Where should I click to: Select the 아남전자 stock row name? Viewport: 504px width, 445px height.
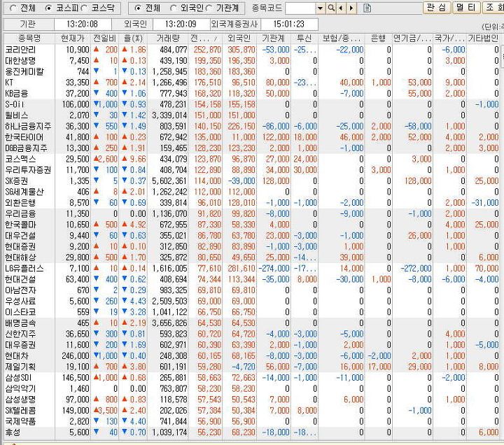(20, 290)
